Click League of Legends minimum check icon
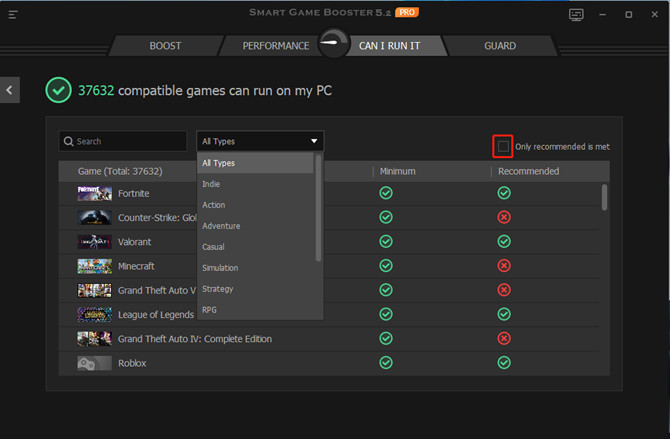Viewport: 670px width, 439px height. (386, 314)
